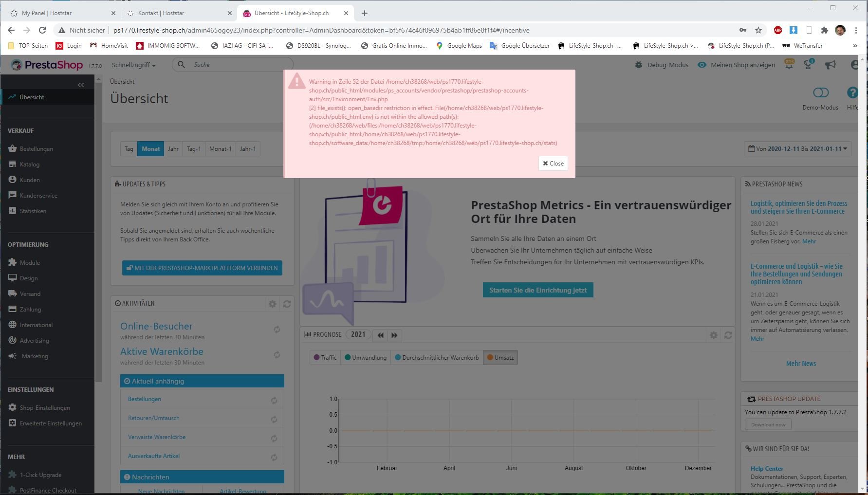Open the Google Maps bookmark
This screenshot has height=495, width=868.
point(459,46)
